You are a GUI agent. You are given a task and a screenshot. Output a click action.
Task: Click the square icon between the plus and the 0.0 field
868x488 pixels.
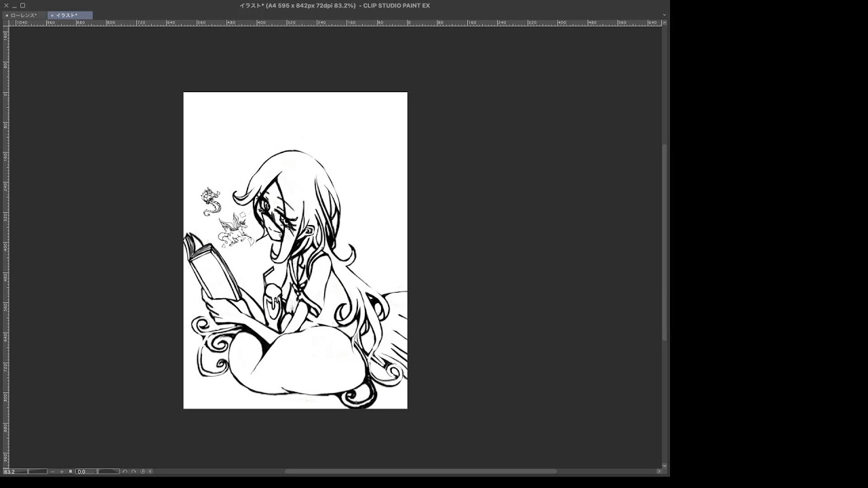[71, 471]
